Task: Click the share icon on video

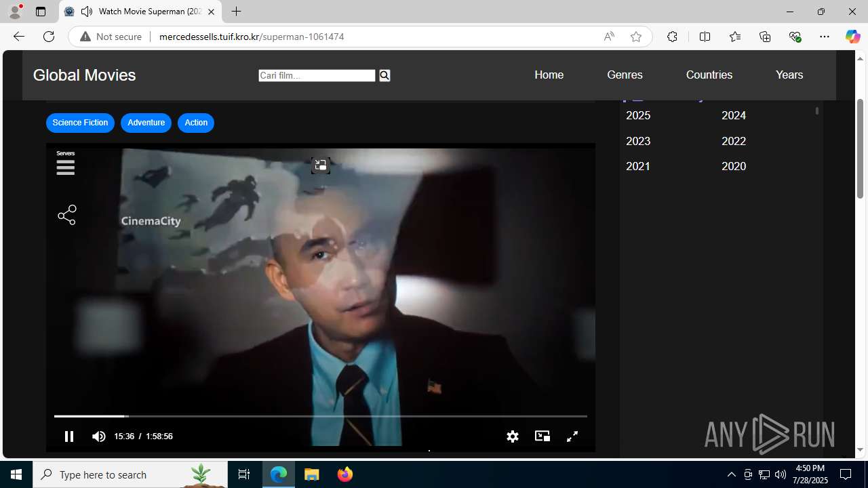Action: [x=67, y=216]
